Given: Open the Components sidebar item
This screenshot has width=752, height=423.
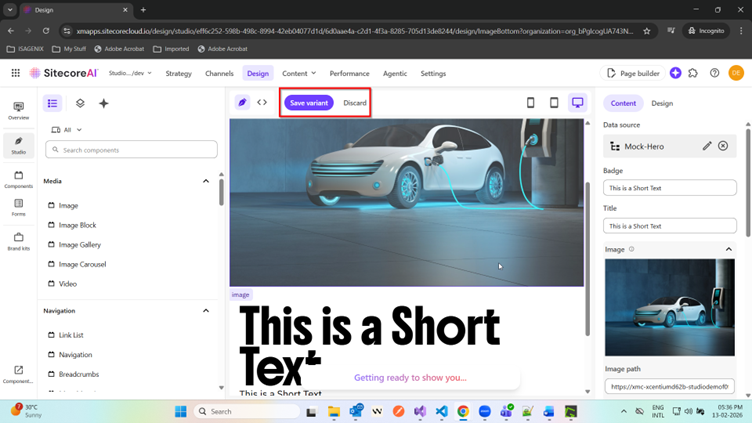Looking at the screenshot, I should click(x=19, y=179).
